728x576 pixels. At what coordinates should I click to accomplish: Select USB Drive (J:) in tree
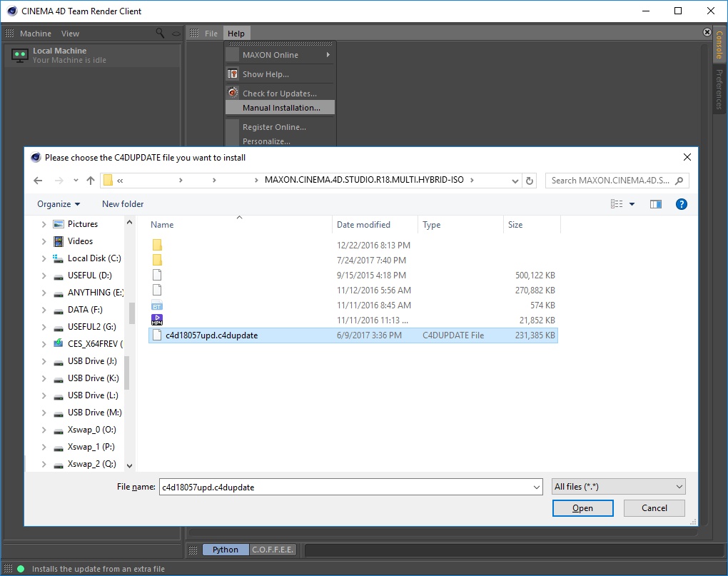tap(92, 361)
